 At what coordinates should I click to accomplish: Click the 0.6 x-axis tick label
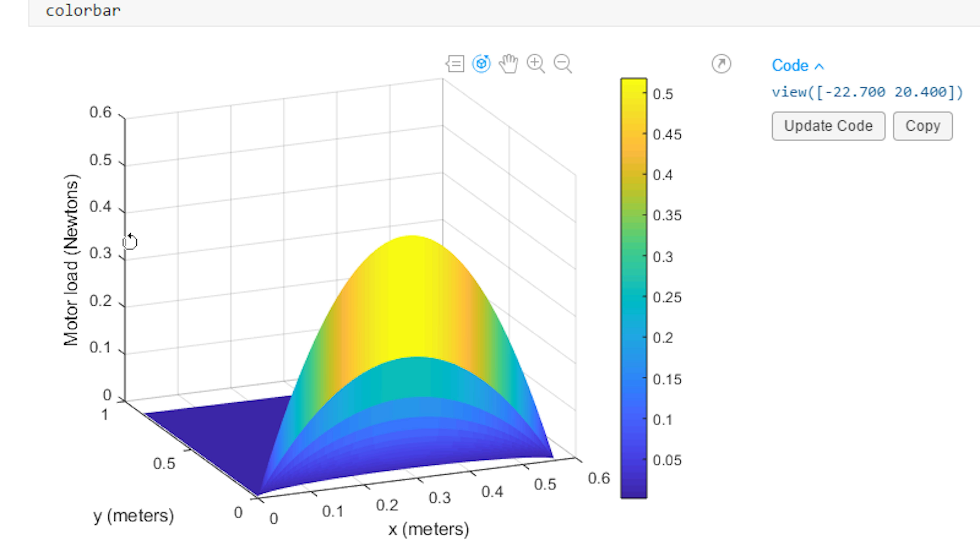pos(599,478)
